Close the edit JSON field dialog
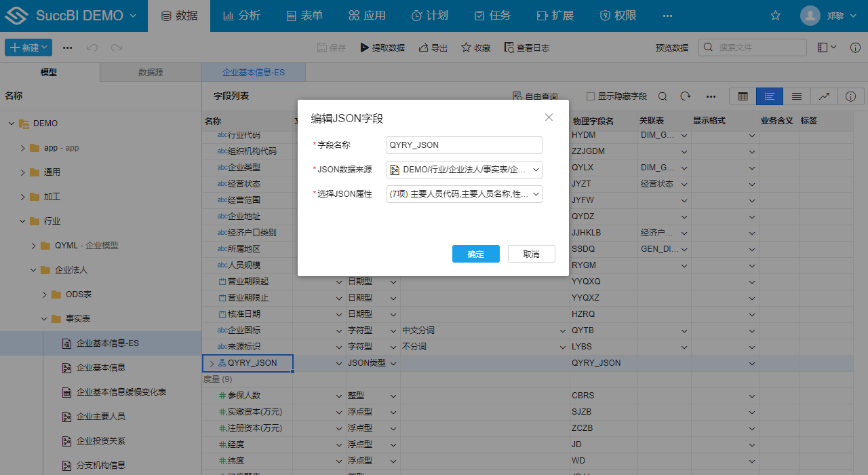 pyautogui.click(x=549, y=117)
